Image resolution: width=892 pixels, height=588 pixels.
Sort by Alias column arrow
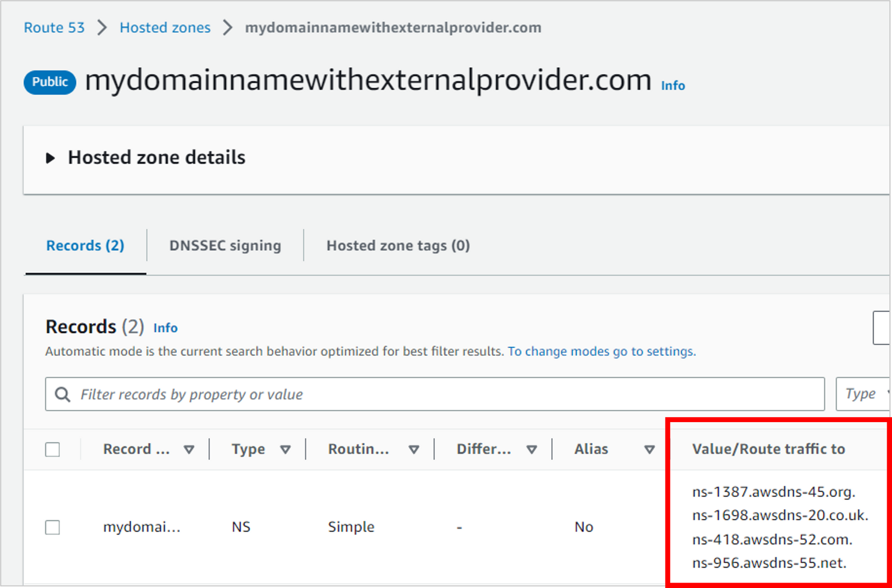click(650, 449)
